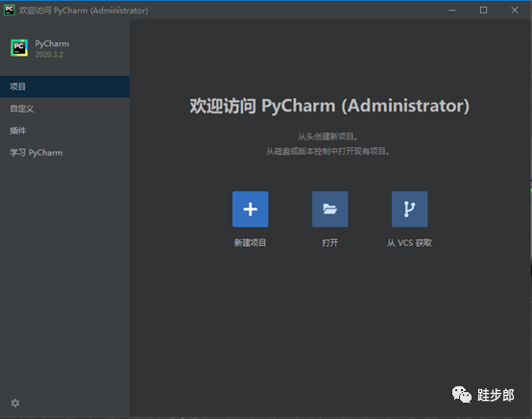Minimize the PyCharm welcome window
Viewport: 532px width, 419px height.
[x=452, y=11]
